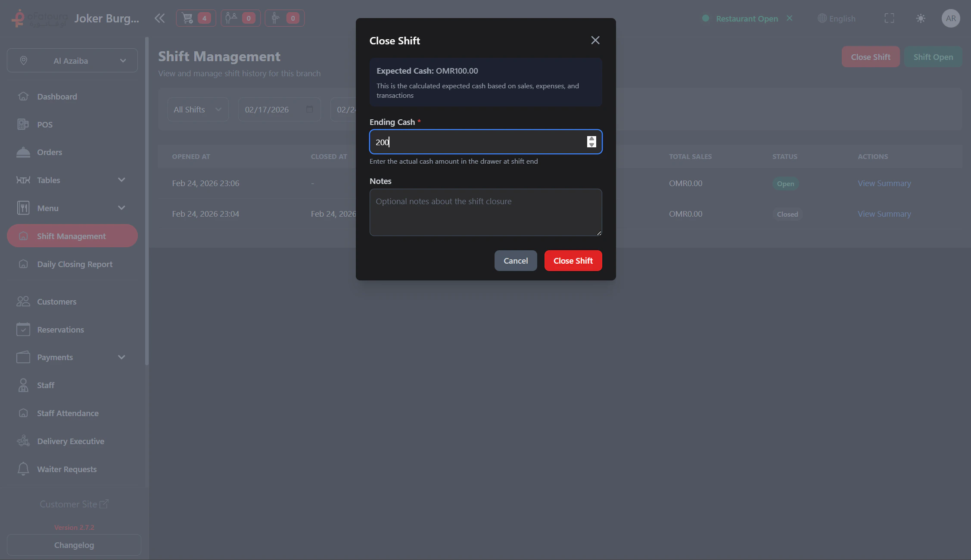
Task: Close the Close Shift dialog with X
Action: click(595, 40)
